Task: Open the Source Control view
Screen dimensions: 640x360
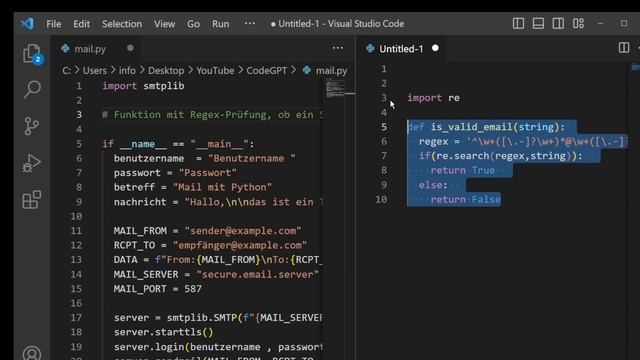Action: click(32, 126)
